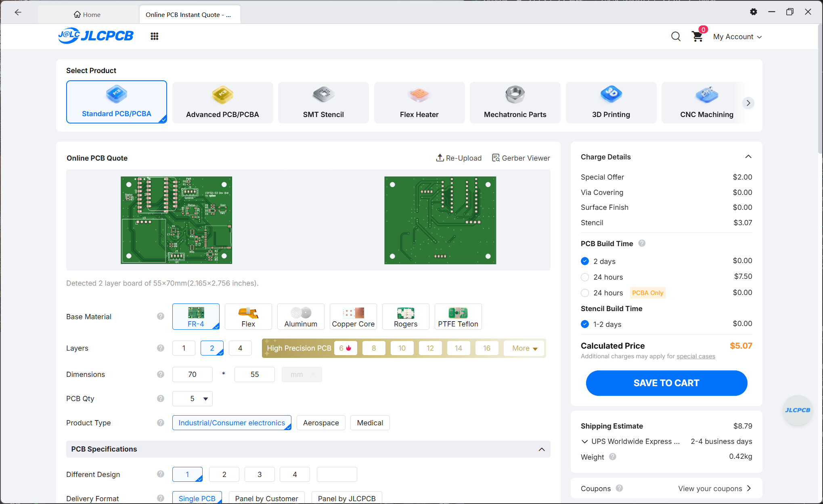This screenshot has width=823, height=504.
Task: Open the settings gear icon in title bar
Action: click(753, 12)
